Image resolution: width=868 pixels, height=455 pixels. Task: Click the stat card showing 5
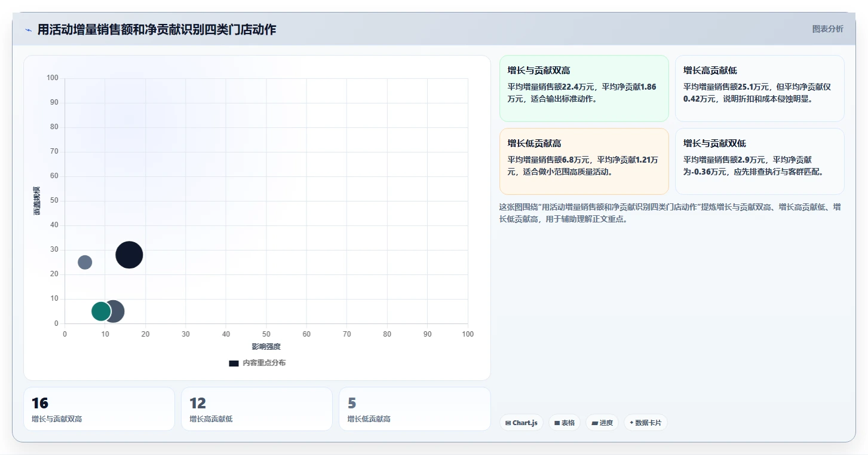point(415,409)
